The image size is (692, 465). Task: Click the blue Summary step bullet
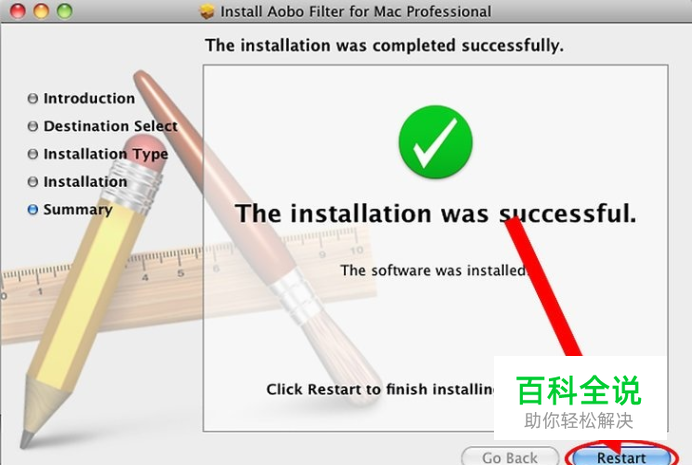(33, 210)
